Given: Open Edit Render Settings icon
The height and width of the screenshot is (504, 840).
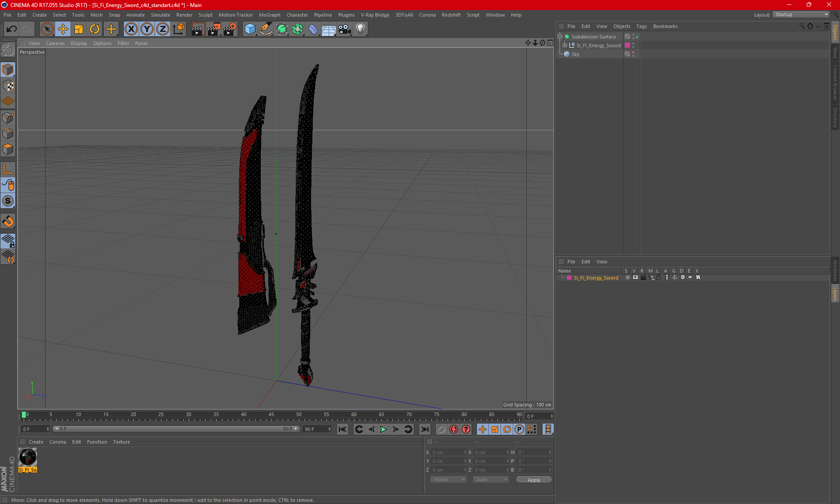Looking at the screenshot, I should pyautogui.click(x=230, y=29).
